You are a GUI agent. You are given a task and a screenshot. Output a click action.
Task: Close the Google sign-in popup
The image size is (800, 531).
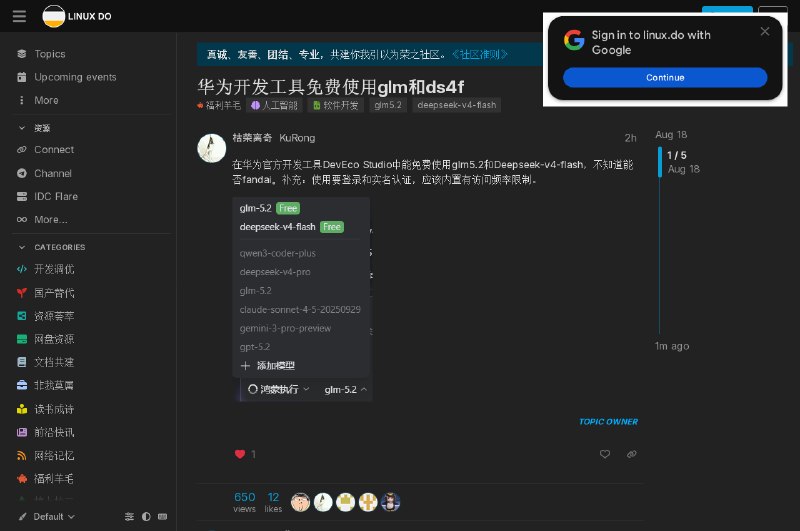pos(765,32)
